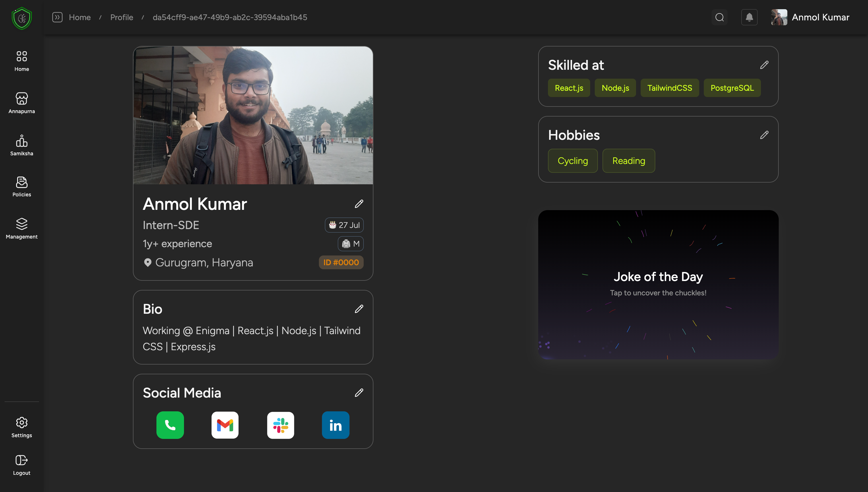The image size is (868, 492).
Task: Click Logout in the sidebar
Action: tap(22, 465)
